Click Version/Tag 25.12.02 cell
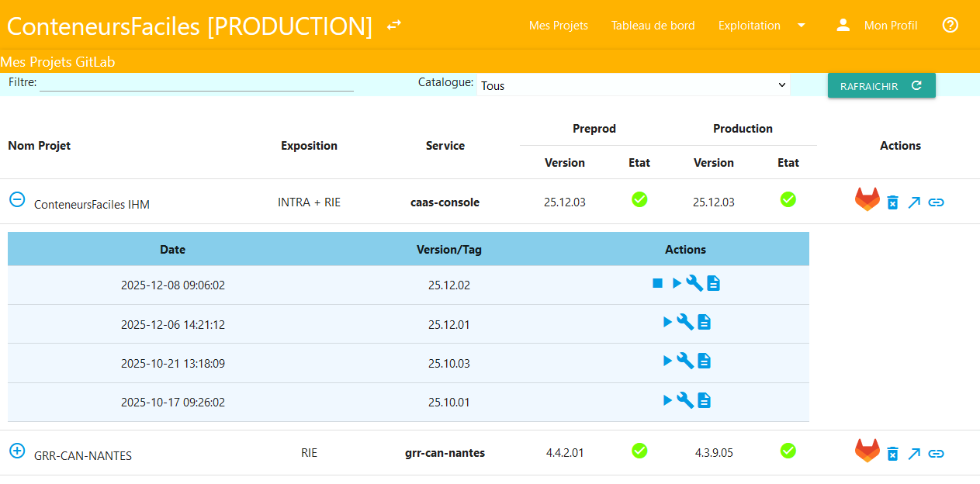Viewport: 980px width, 484px height. tap(449, 285)
